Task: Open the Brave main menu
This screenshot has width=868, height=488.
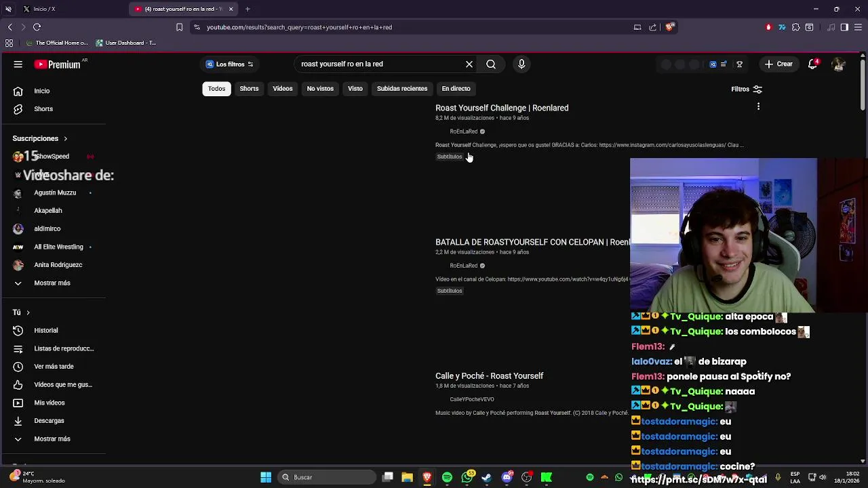Action: point(858,27)
